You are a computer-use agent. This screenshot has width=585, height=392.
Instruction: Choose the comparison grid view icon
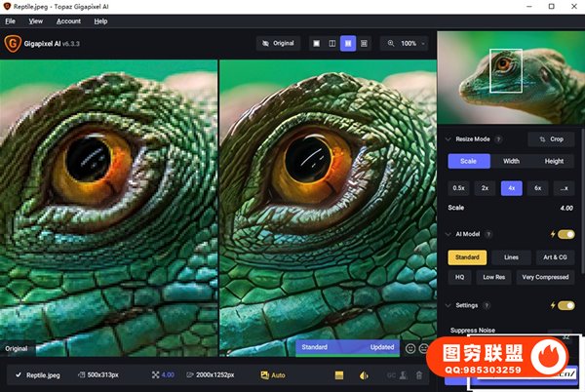pos(365,44)
